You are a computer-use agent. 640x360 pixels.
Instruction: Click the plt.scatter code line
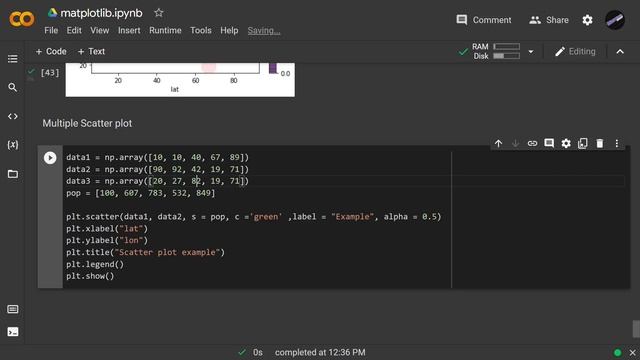point(253,217)
